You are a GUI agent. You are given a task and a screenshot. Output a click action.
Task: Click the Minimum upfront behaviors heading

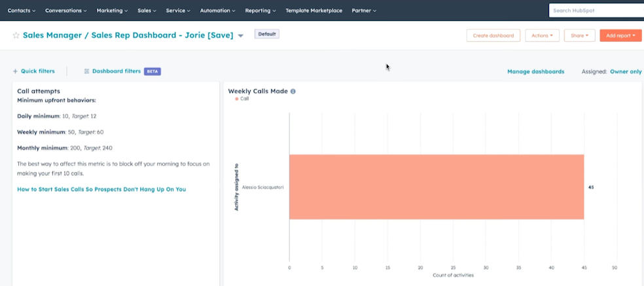[57, 100]
